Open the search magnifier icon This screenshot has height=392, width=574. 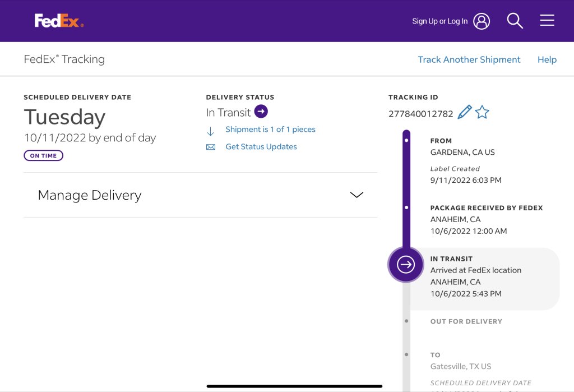[515, 21]
